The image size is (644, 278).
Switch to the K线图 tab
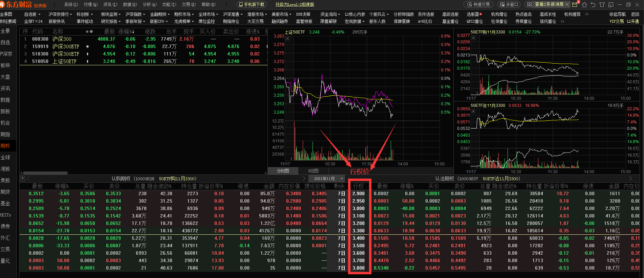(313, 171)
